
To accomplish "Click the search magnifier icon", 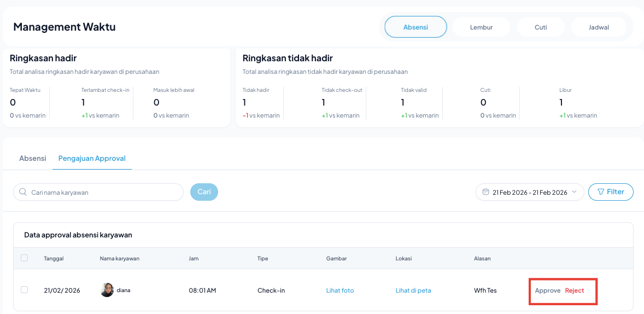I will [x=23, y=192].
